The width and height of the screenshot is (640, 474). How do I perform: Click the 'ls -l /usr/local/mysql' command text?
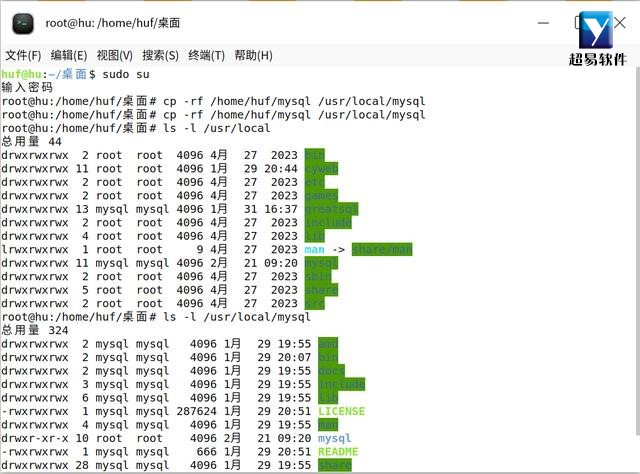click(237, 317)
